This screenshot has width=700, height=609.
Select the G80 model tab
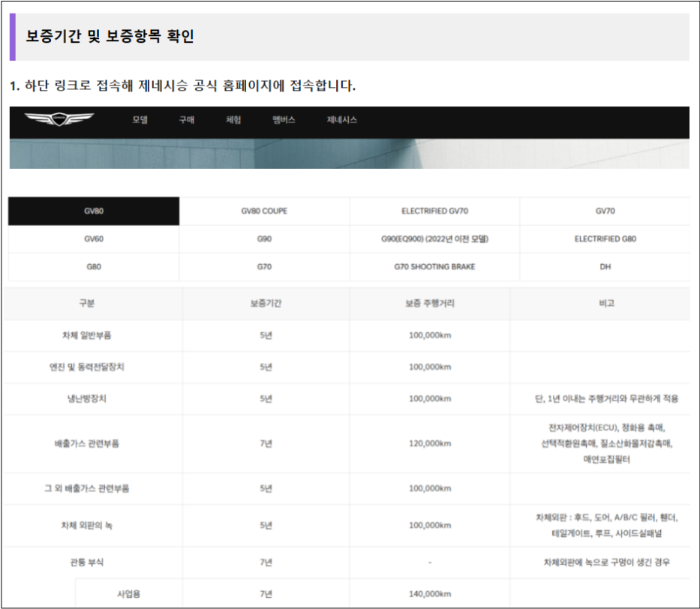point(94,267)
